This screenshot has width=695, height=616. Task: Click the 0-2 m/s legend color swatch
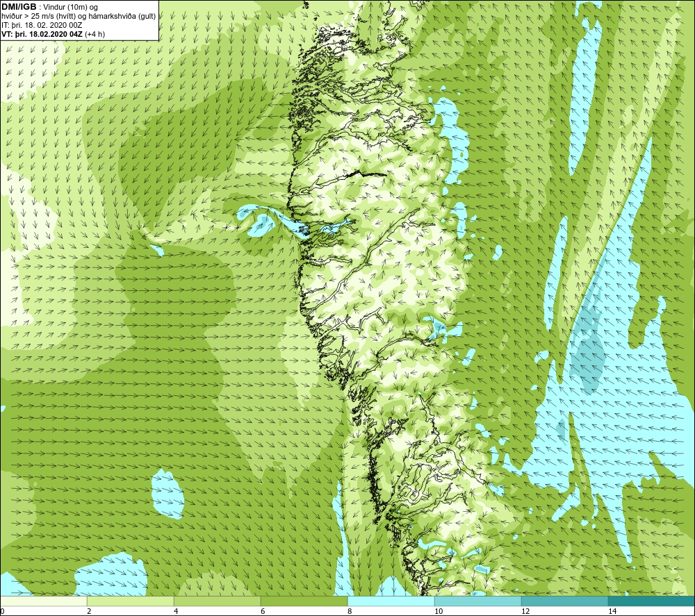click(x=43, y=601)
